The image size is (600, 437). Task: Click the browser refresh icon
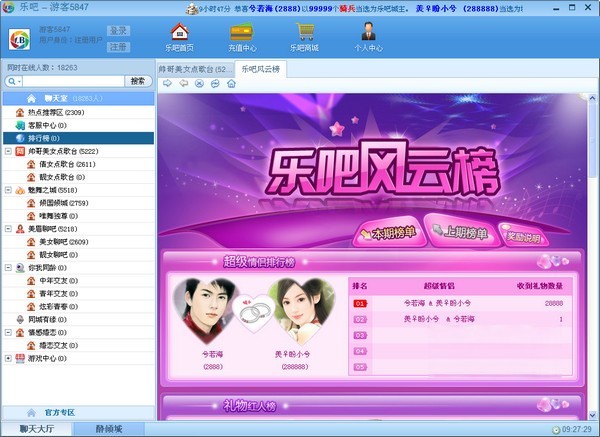point(215,83)
